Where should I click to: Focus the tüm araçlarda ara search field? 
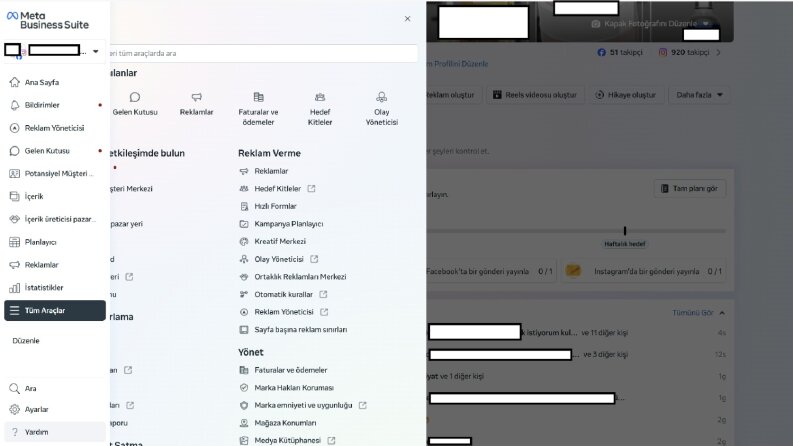tap(264, 53)
